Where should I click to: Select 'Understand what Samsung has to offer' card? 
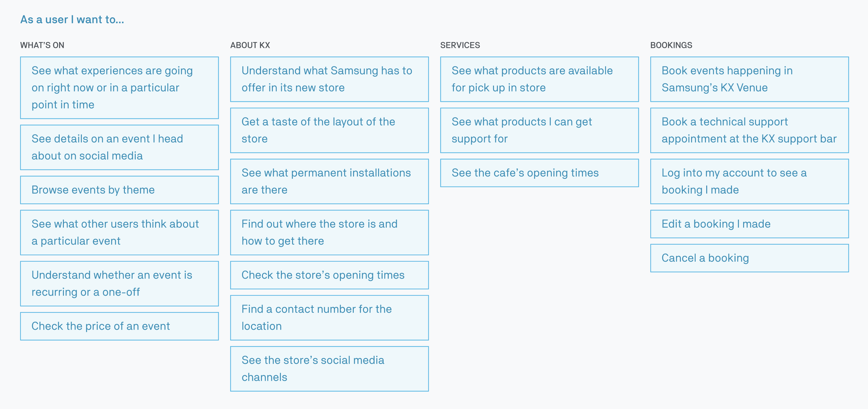pos(329,79)
